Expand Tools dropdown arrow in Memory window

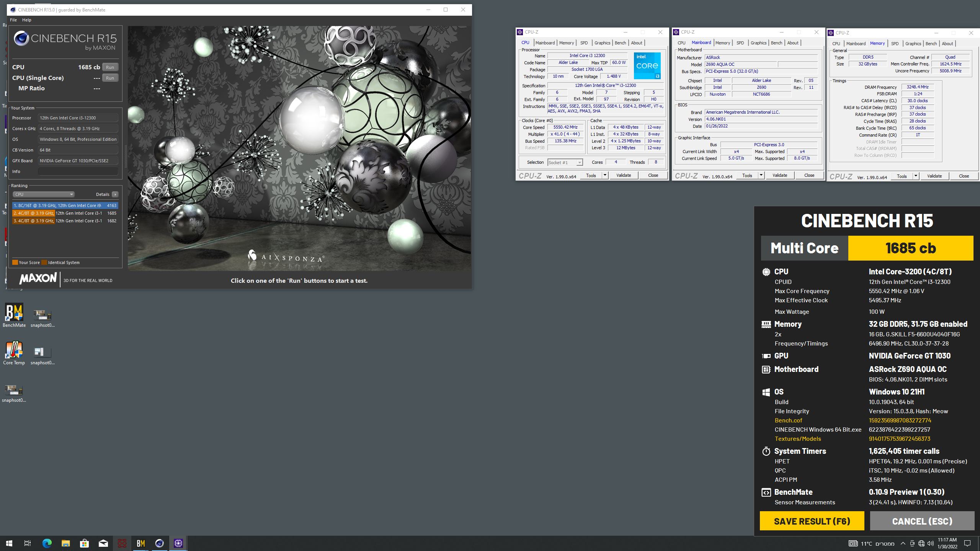(916, 176)
